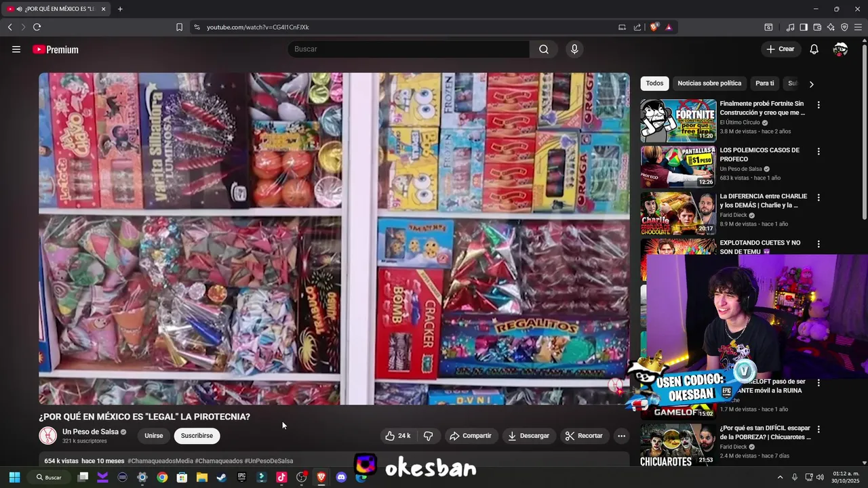
Task: Open options for EXPLOTANDO CUETES video
Action: pyautogui.click(x=818, y=243)
